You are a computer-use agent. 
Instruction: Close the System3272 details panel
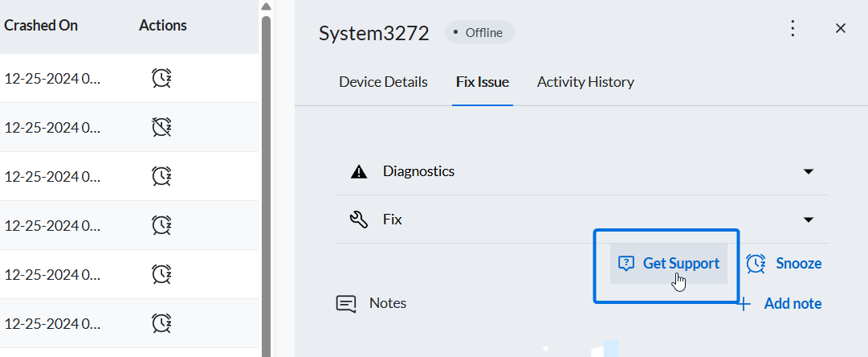[841, 28]
